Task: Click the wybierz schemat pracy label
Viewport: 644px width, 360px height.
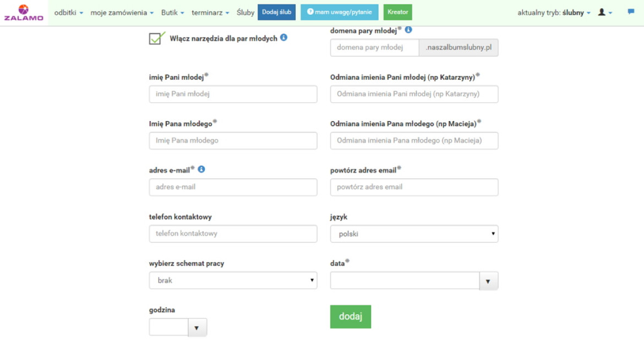Action: 187,264
